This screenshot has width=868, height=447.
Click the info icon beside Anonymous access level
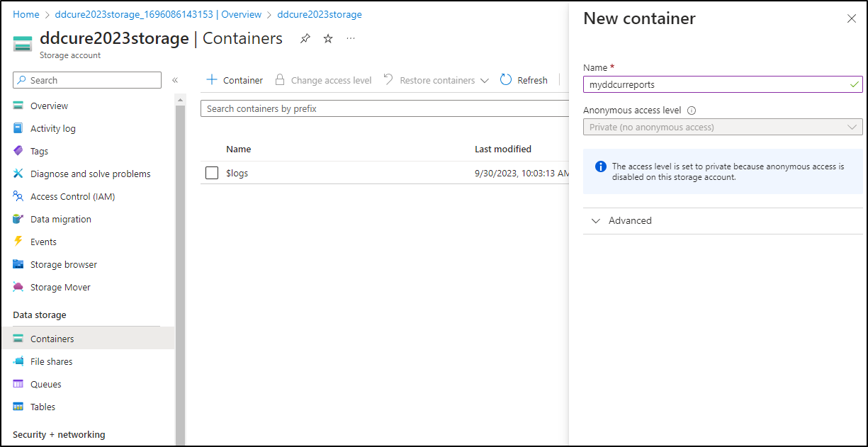[x=692, y=111]
